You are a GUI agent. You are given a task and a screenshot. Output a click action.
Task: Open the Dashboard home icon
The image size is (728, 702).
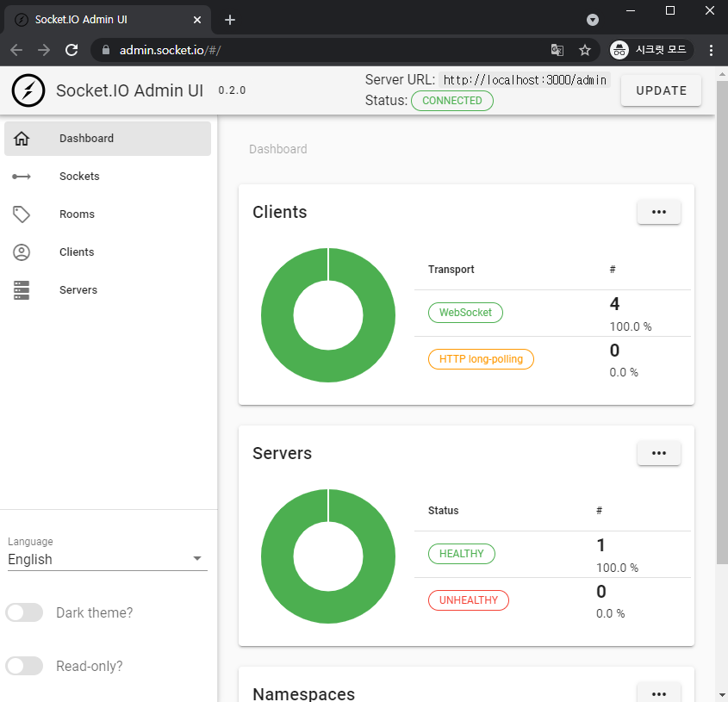tap(22, 139)
